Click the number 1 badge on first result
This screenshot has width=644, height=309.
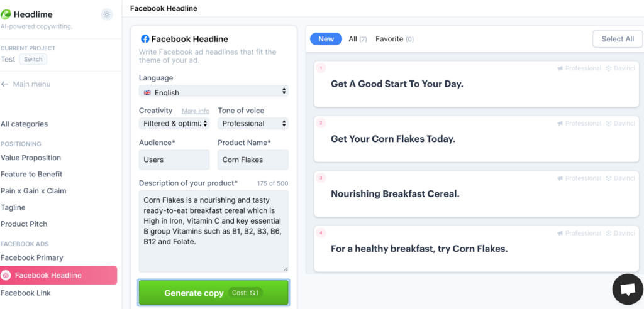click(x=321, y=68)
